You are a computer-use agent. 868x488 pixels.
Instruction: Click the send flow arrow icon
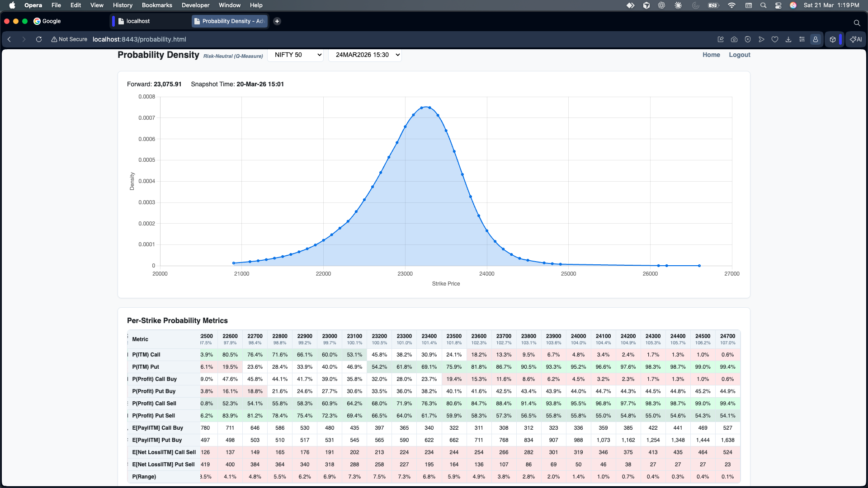(761, 39)
